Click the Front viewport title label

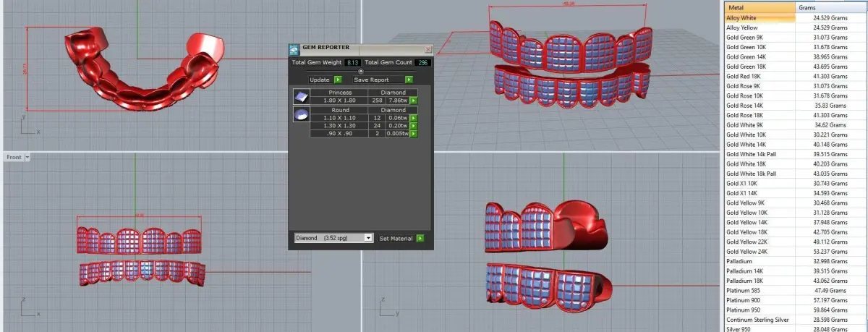pos(14,157)
